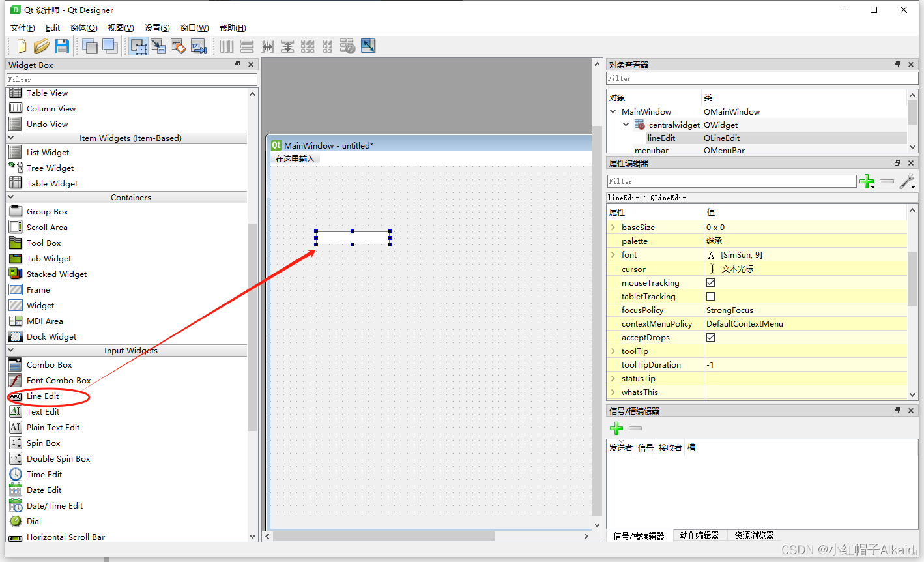Screen dimensions: 924x562
Task: Click the property editor filter field
Action: click(732, 181)
